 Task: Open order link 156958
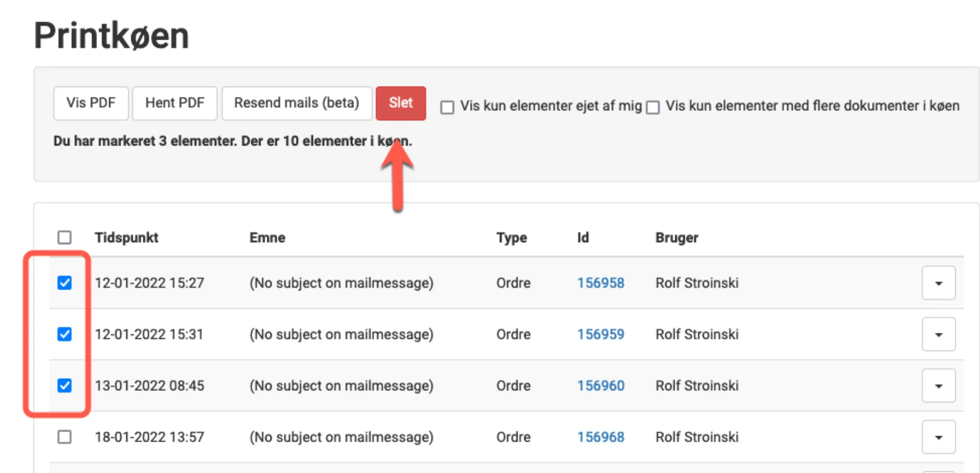pyautogui.click(x=600, y=283)
